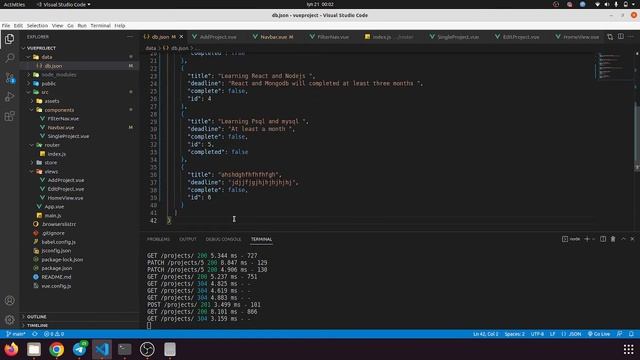This screenshot has width=640, height=360.
Task: Open the Search view in activity bar
Action: (9, 58)
